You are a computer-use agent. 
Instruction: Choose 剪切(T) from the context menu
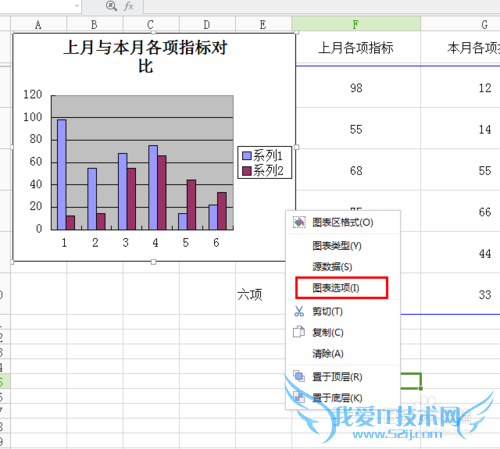pyautogui.click(x=343, y=312)
